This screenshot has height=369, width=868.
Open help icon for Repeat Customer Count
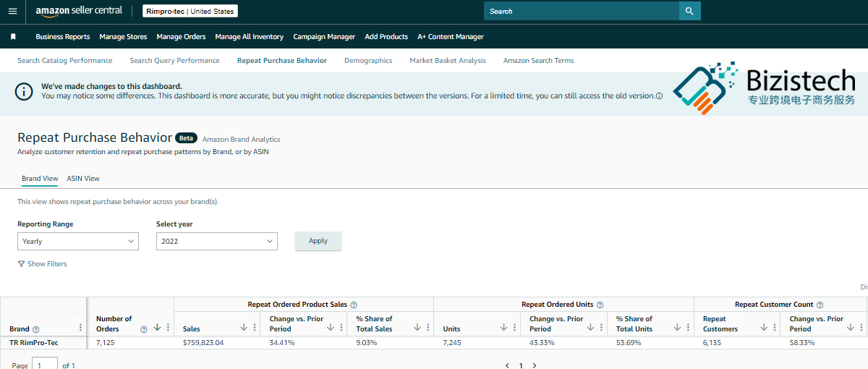820,305
